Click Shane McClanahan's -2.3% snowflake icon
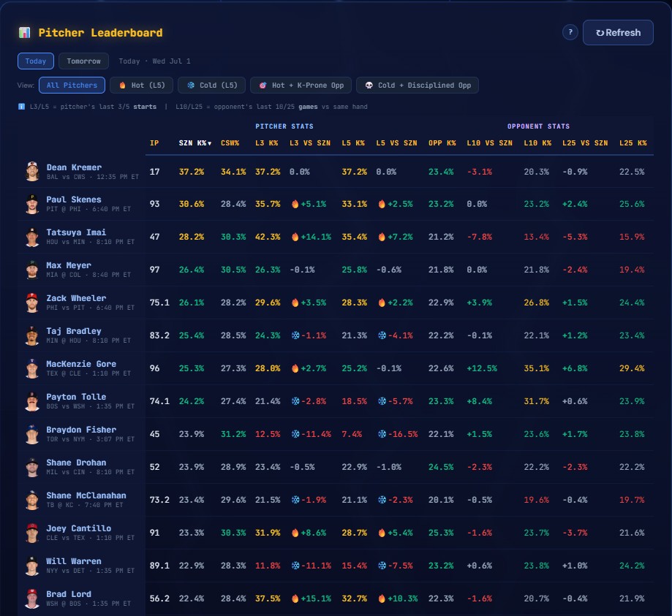Viewport: 672px width, 616px height. pos(382,500)
